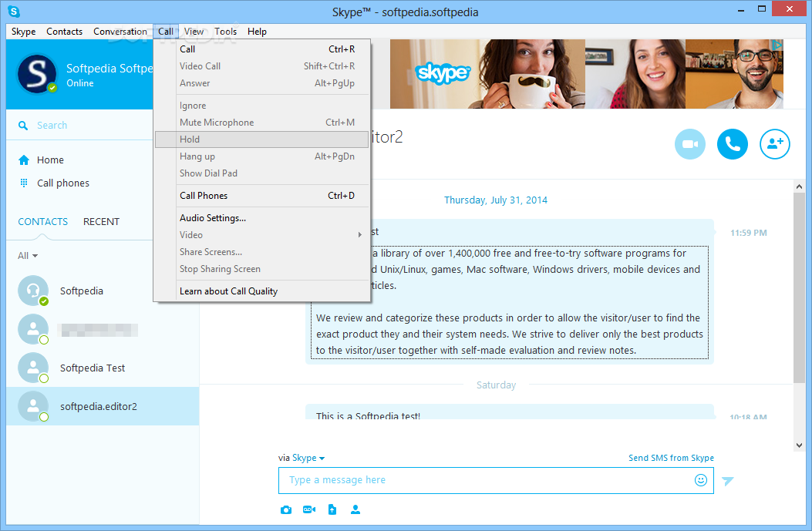812x531 pixels.
Task: Click Mute Microphone menu entry
Action: point(262,123)
